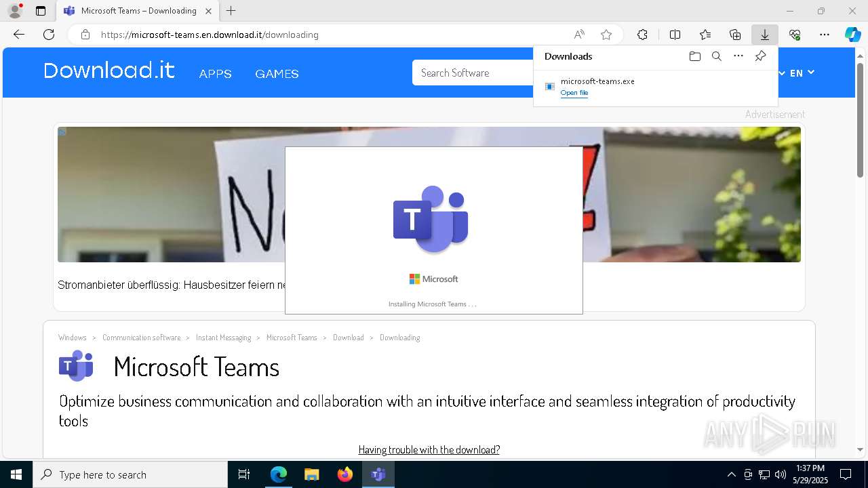Image resolution: width=868 pixels, height=488 pixels.
Task: Open Edge from the taskbar
Action: pyautogui.click(x=279, y=474)
